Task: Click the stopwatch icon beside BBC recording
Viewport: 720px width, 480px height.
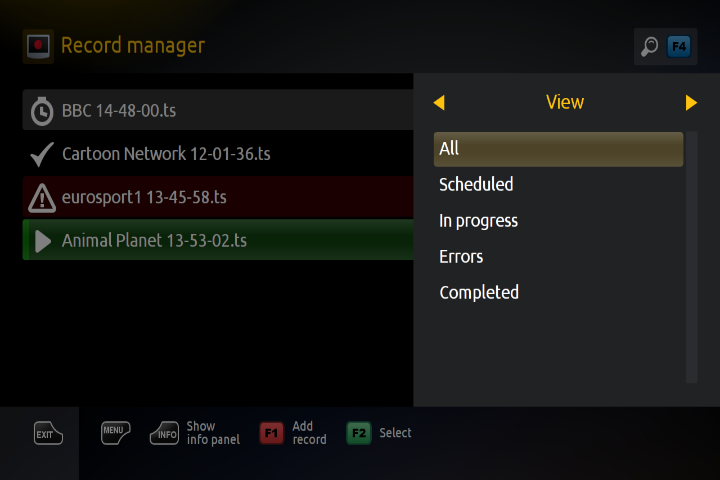Action: (42, 111)
